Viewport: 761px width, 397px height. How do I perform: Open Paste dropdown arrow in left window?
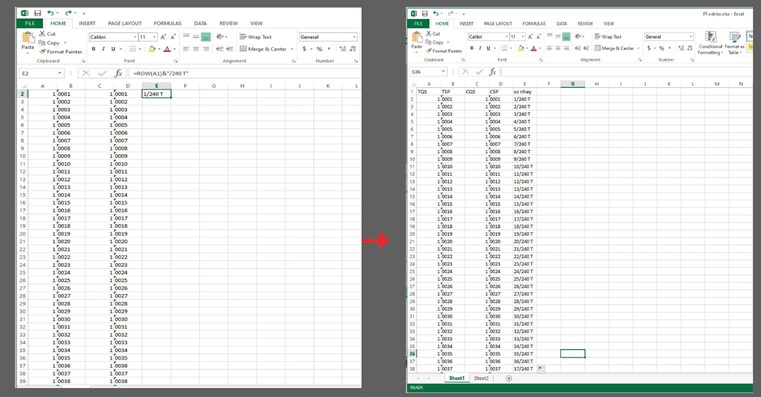tap(28, 53)
